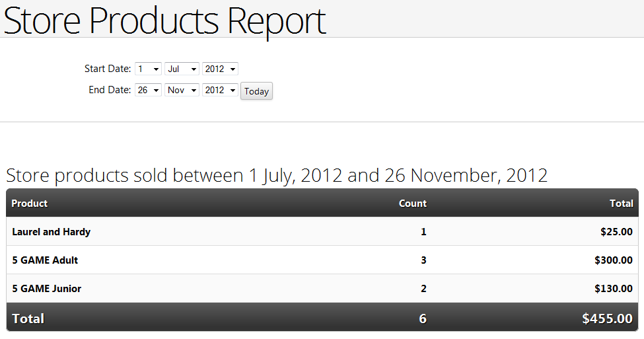Click the Total column header

[622, 204]
